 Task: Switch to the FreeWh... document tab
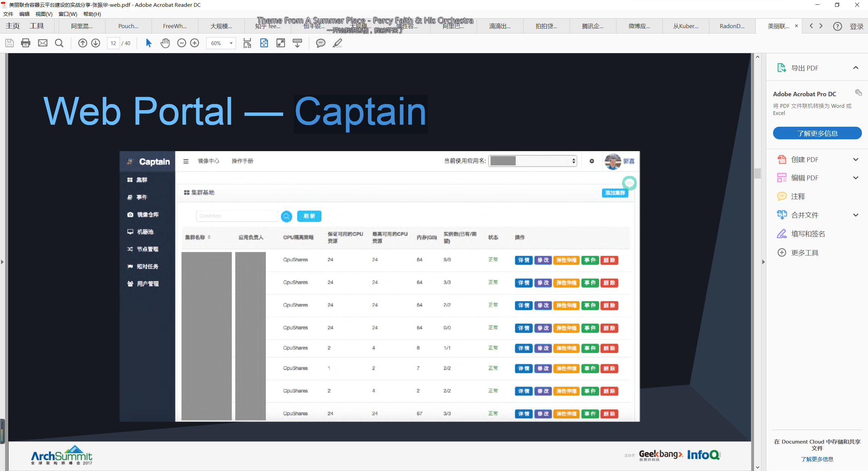175,26
